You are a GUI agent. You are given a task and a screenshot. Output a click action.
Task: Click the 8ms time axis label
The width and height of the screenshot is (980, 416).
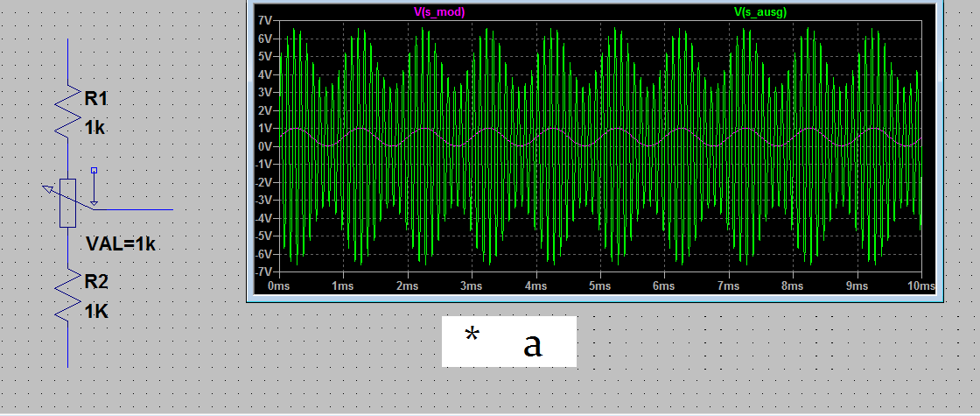(793, 286)
